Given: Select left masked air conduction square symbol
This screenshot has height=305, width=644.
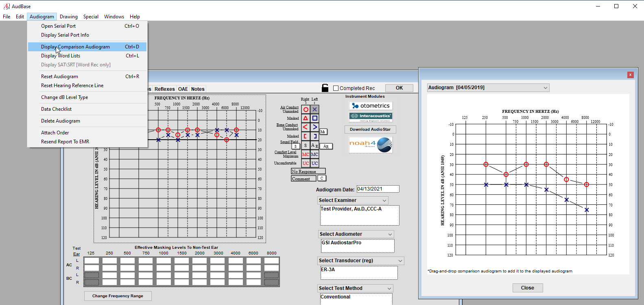Looking at the screenshot, I should point(314,118).
